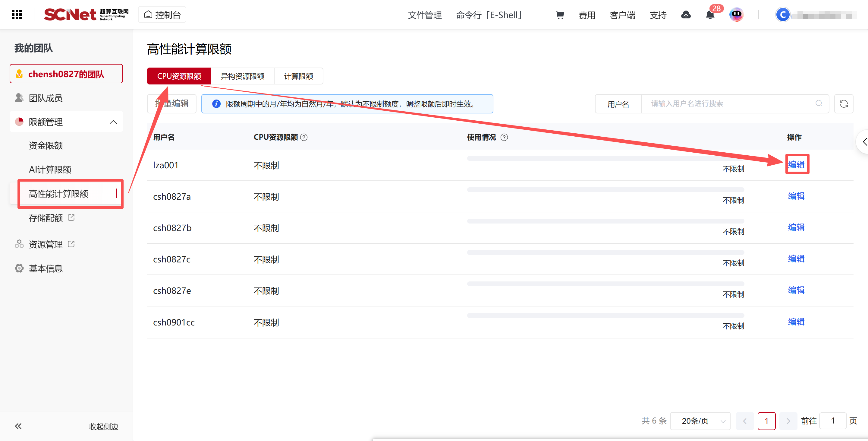Open the notification bell with 28 badge
This screenshot has height=441, width=868.
pyautogui.click(x=710, y=15)
